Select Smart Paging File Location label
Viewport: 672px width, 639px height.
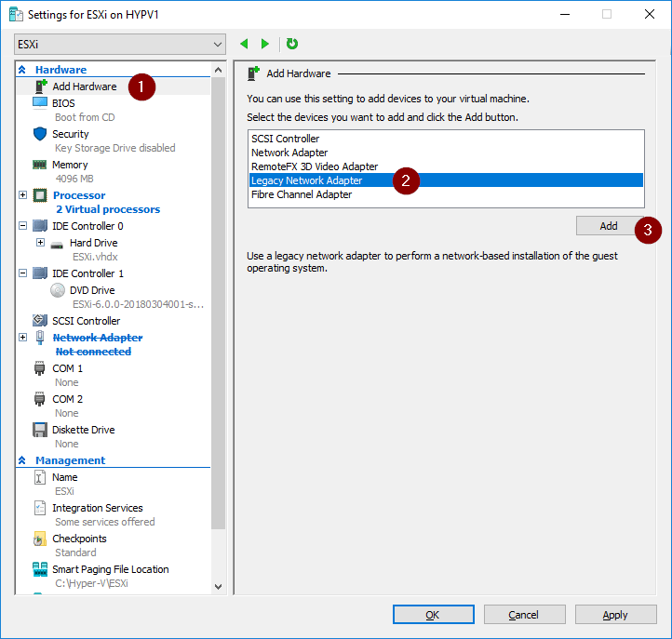(x=111, y=569)
